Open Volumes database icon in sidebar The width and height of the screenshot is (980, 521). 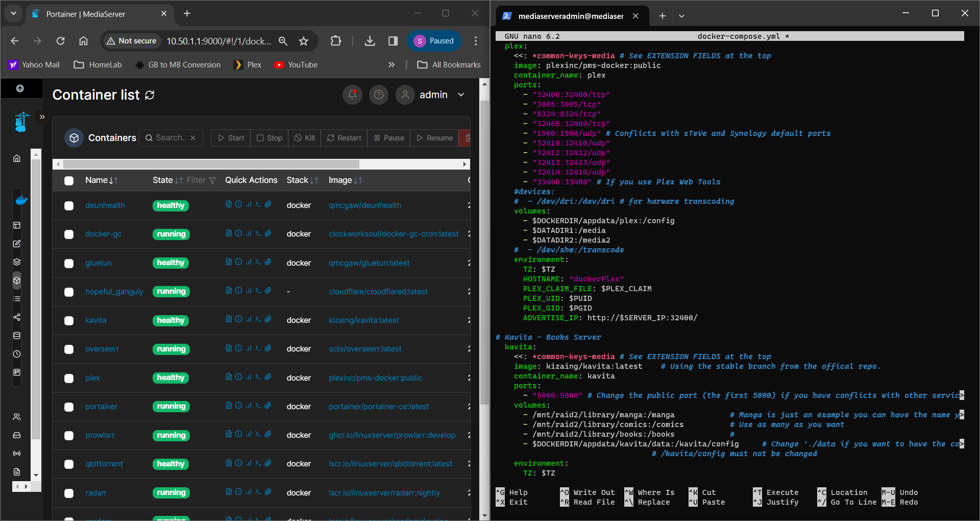(x=17, y=336)
